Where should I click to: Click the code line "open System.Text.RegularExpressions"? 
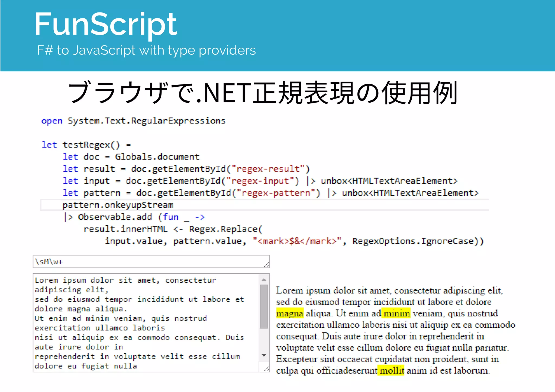pos(133,121)
